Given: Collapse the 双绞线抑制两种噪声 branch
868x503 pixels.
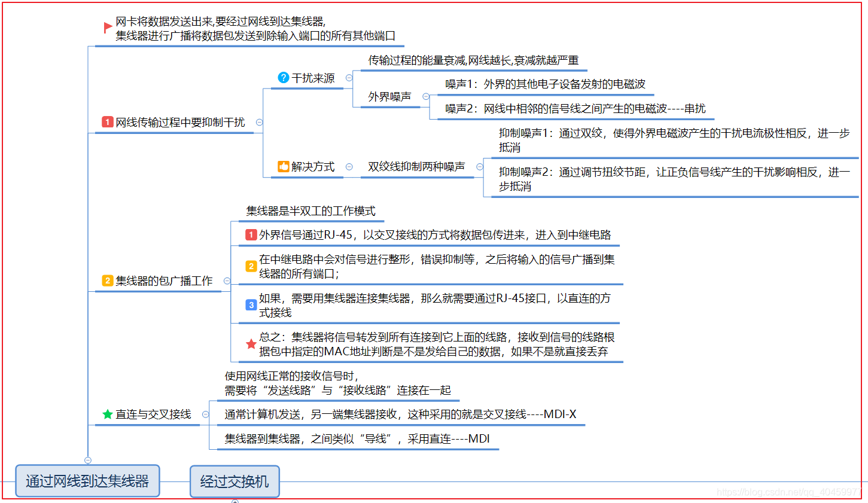Looking at the screenshot, I should (480, 167).
